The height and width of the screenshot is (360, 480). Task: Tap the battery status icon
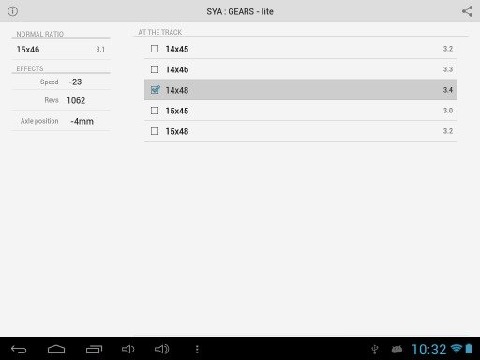point(469,348)
